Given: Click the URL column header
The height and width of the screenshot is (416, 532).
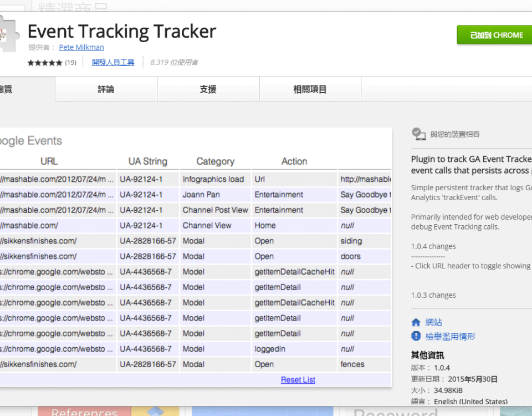Looking at the screenshot, I should [x=49, y=161].
